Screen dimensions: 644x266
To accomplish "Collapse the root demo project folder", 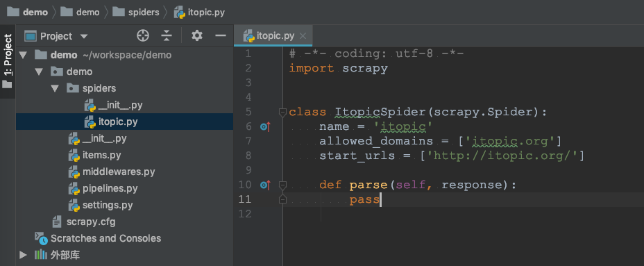I will point(23,55).
